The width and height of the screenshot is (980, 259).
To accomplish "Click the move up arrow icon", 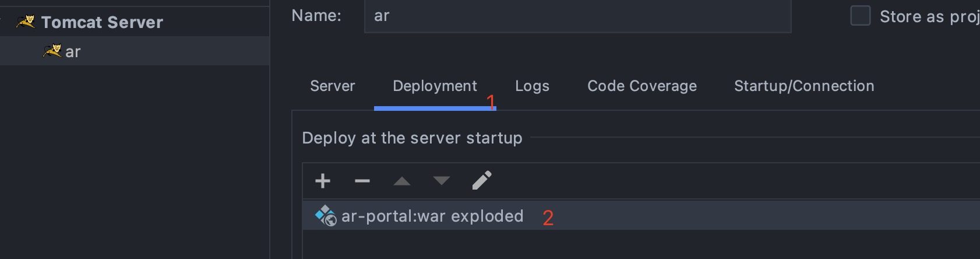I will (402, 181).
